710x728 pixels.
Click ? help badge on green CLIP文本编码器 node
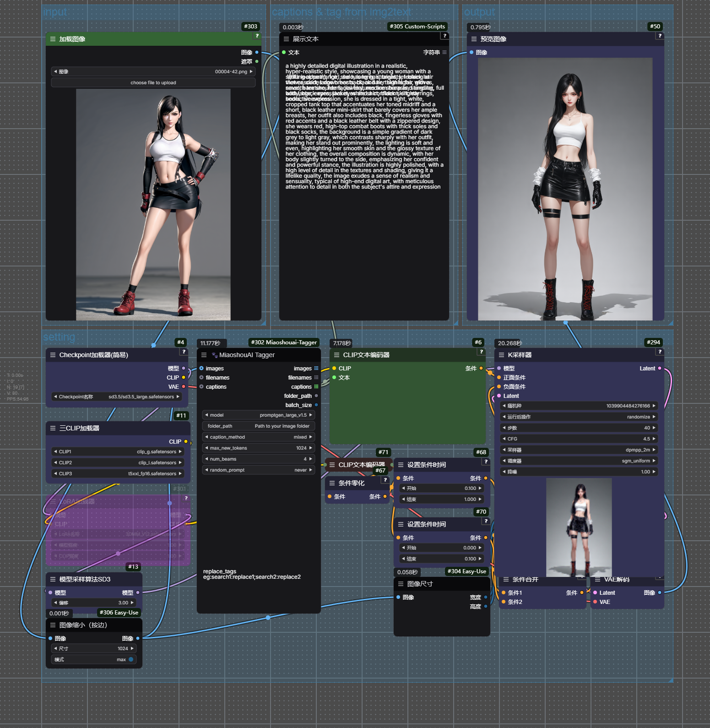click(x=481, y=352)
